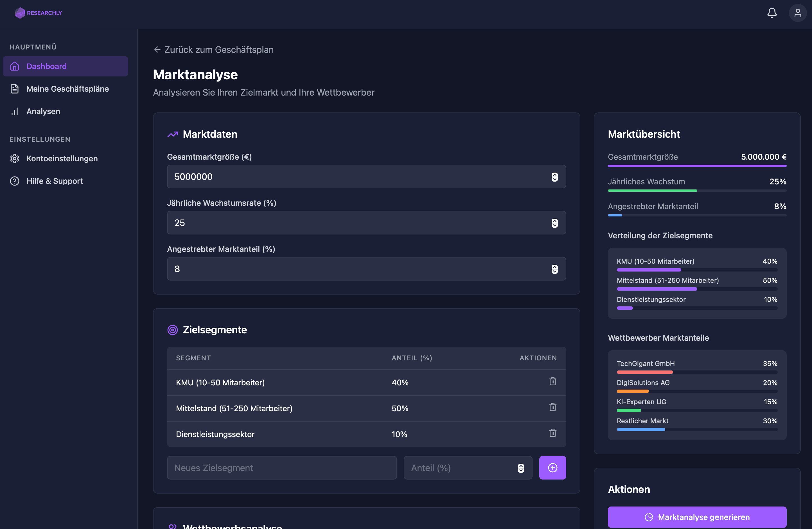Click the Researchly brand name
The image size is (812, 529).
(44, 13)
